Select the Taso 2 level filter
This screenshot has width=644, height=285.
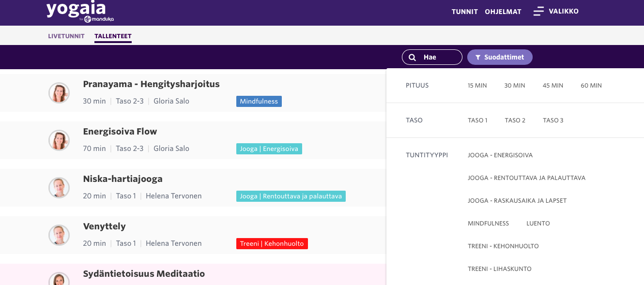(515, 120)
